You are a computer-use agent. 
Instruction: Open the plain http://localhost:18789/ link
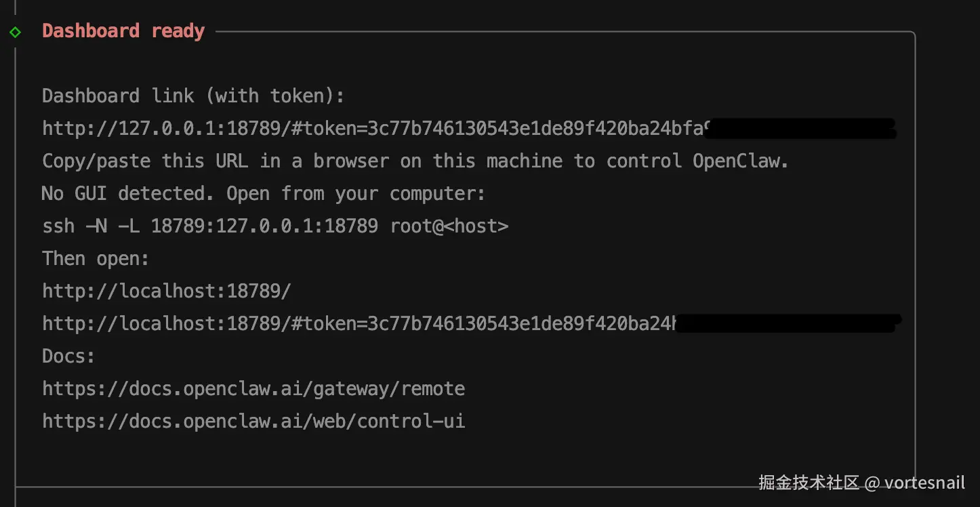click(x=167, y=291)
